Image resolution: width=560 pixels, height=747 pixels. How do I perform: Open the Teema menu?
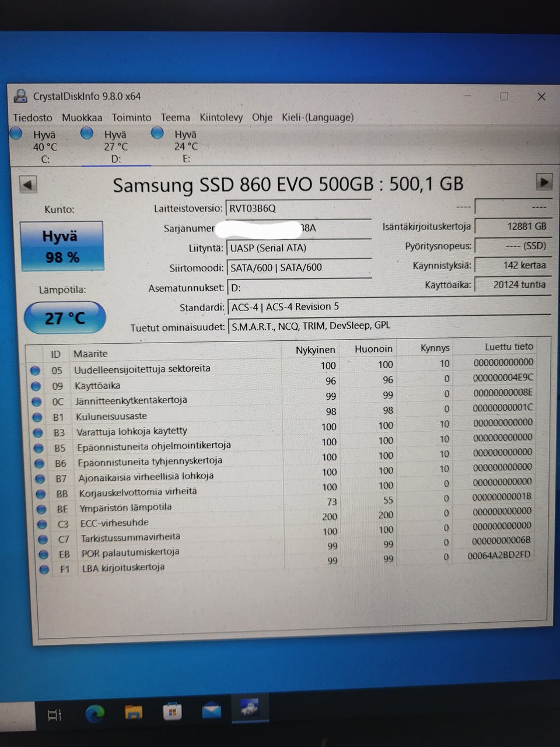175,117
